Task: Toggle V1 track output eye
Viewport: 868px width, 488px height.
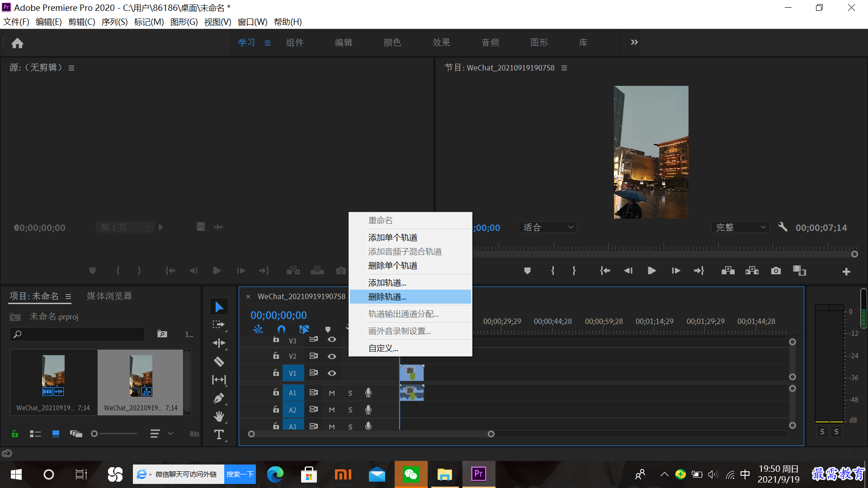Action: point(332,373)
